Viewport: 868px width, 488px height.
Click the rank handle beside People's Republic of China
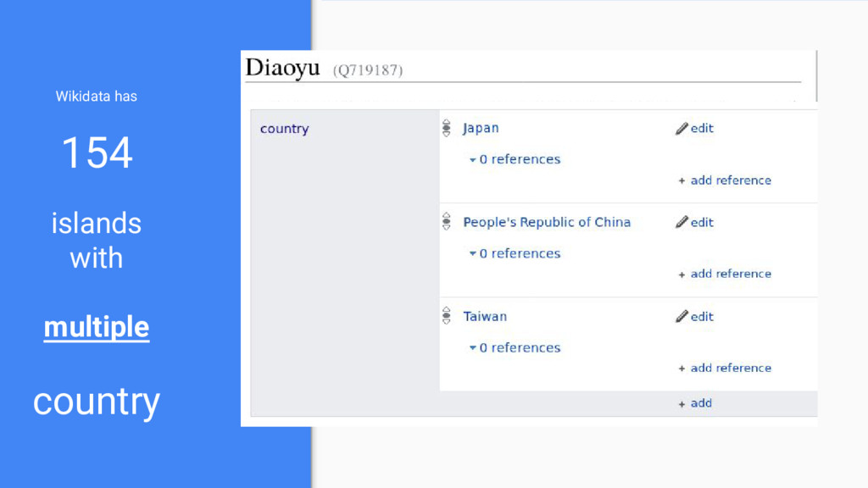[x=446, y=221]
